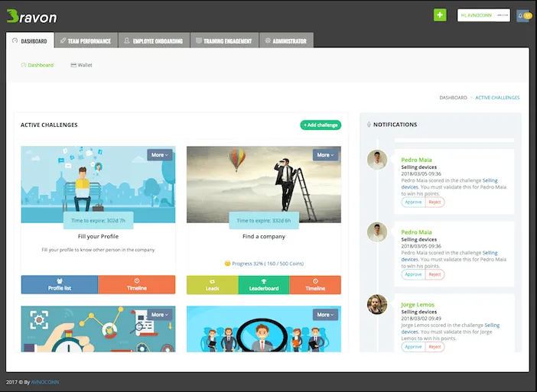Click the Notifications bell icon in panel header
Viewport: 537px width, 392px height.
tap(369, 125)
